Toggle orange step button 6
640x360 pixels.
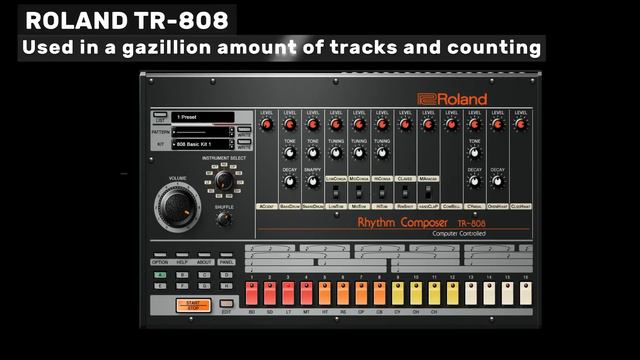click(343, 293)
